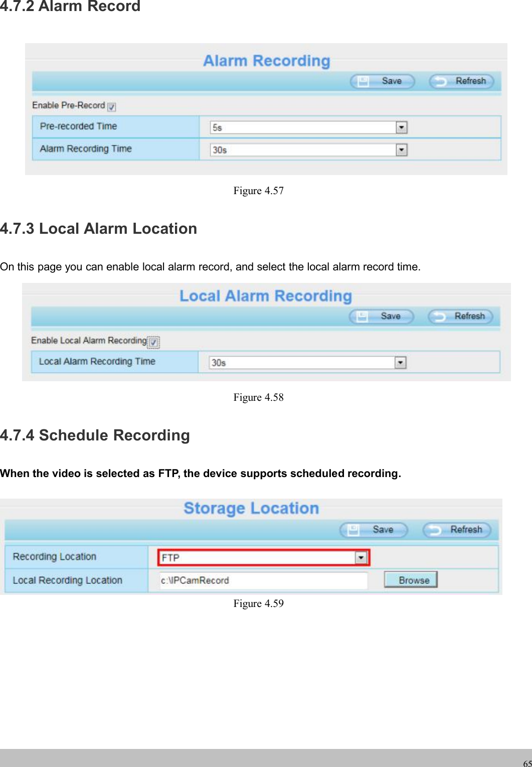Disable Local Alarm Recording checkbox
This screenshot has width=532, height=767.
(153, 342)
